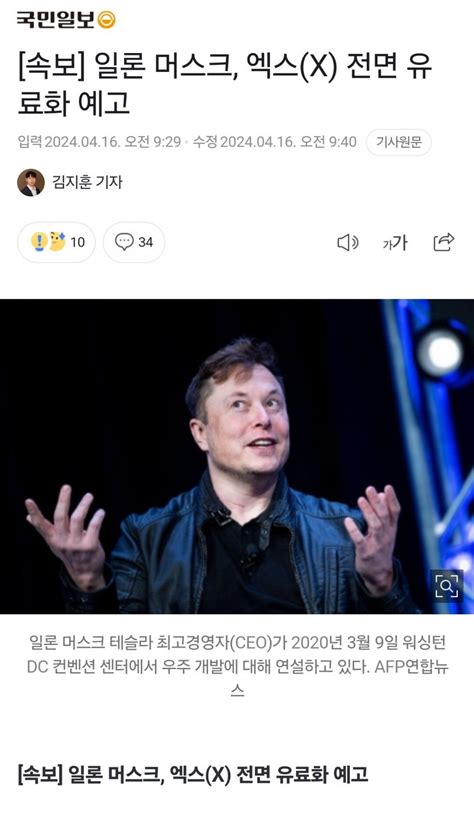Tap the orange circle icon beside 국민일보

pos(107,20)
